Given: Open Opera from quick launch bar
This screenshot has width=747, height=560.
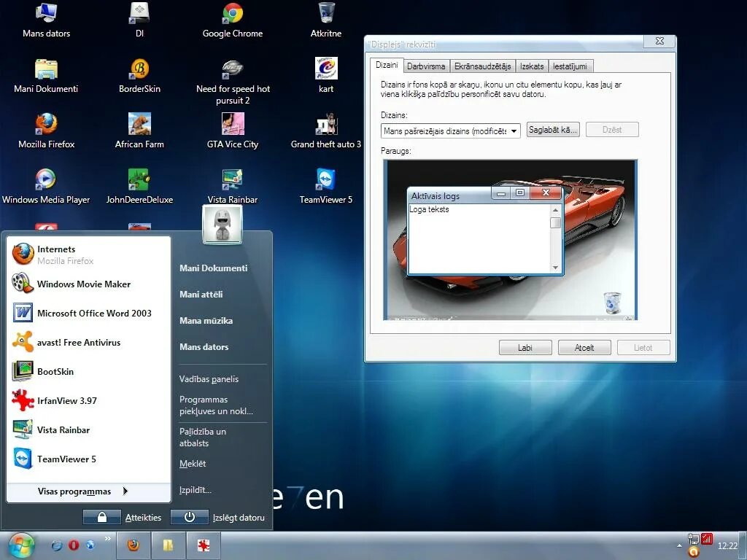Looking at the screenshot, I should (74, 545).
